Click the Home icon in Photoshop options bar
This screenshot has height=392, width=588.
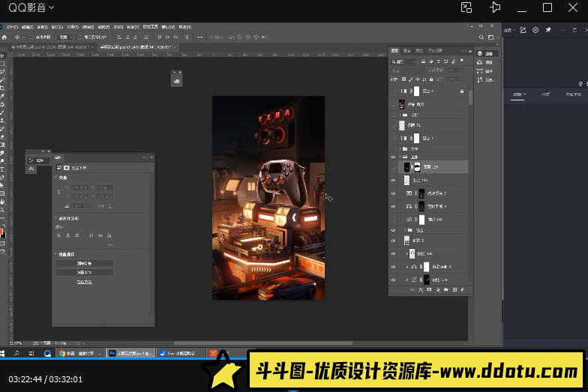click(4, 37)
